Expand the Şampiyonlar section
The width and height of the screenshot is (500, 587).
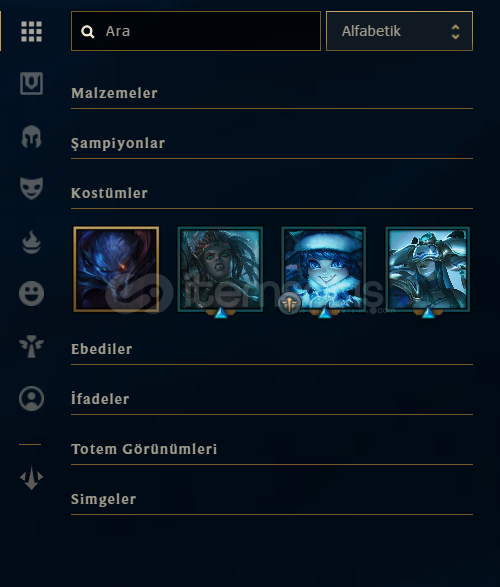pyautogui.click(x=272, y=143)
